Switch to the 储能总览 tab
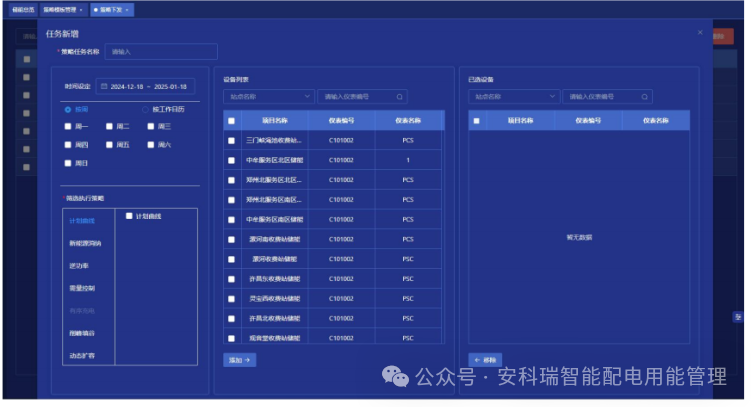This screenshot has height=407, width=751. tap(23, 10)
